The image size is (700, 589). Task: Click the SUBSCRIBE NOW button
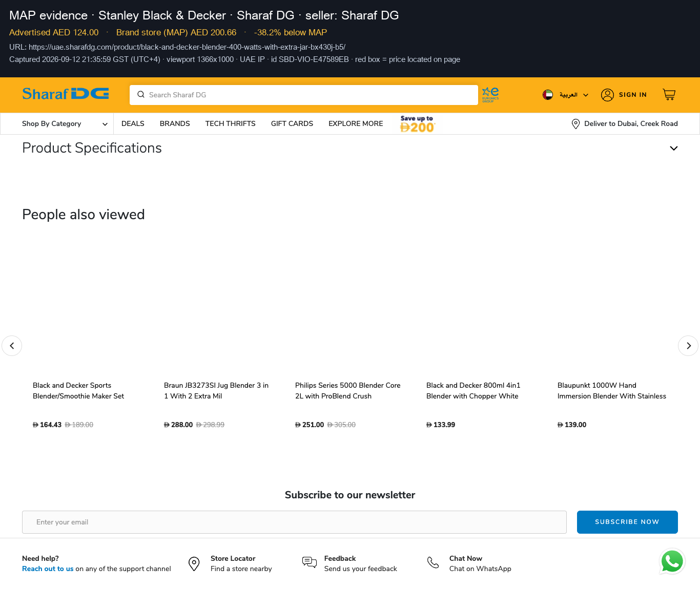(x=627, y=522)
